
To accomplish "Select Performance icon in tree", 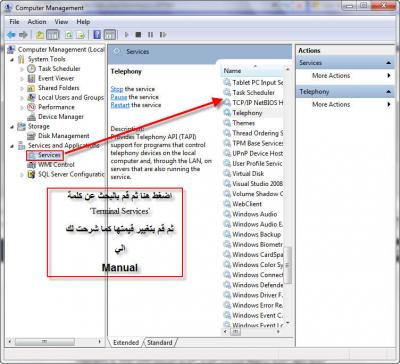I will (x=31, y=107).
